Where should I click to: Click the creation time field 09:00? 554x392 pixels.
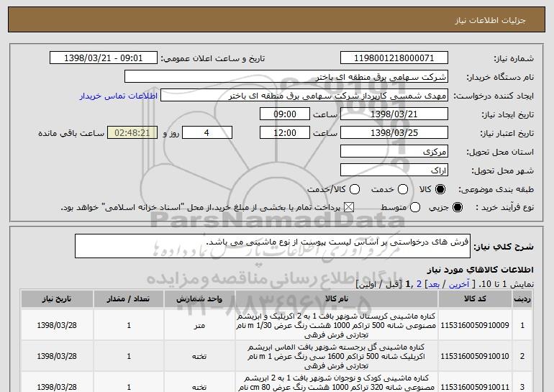click(285, 114)
